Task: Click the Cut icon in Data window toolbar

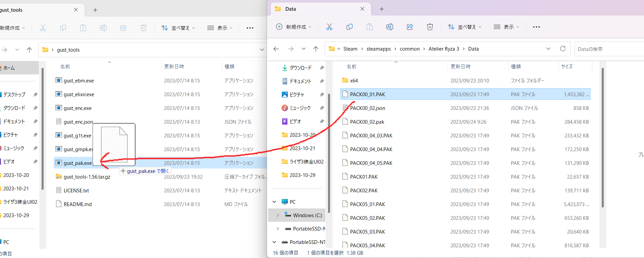Action: 329,27
